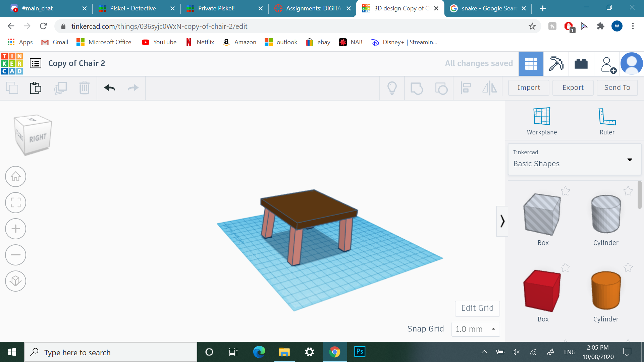Click the Send To button
This screenshot has height=362, width=644.
pos(617,87)
